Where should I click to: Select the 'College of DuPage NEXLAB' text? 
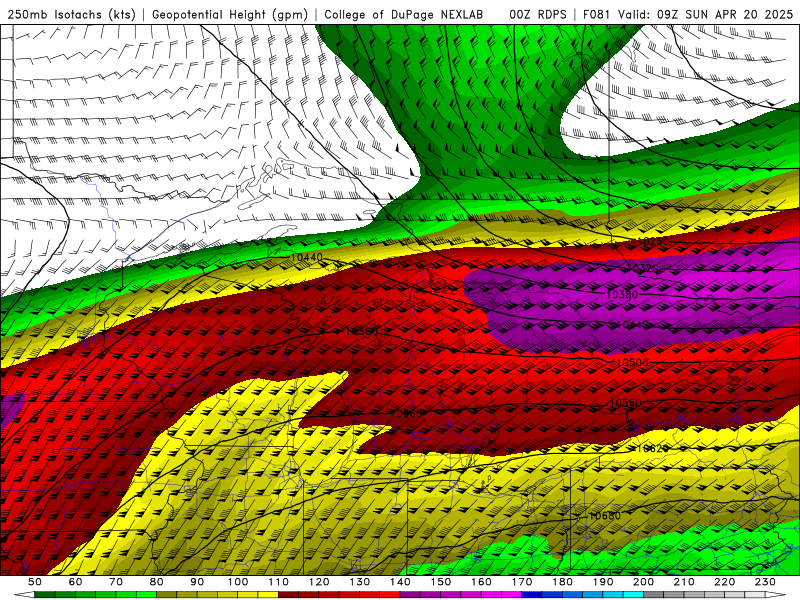click(404, 14)
